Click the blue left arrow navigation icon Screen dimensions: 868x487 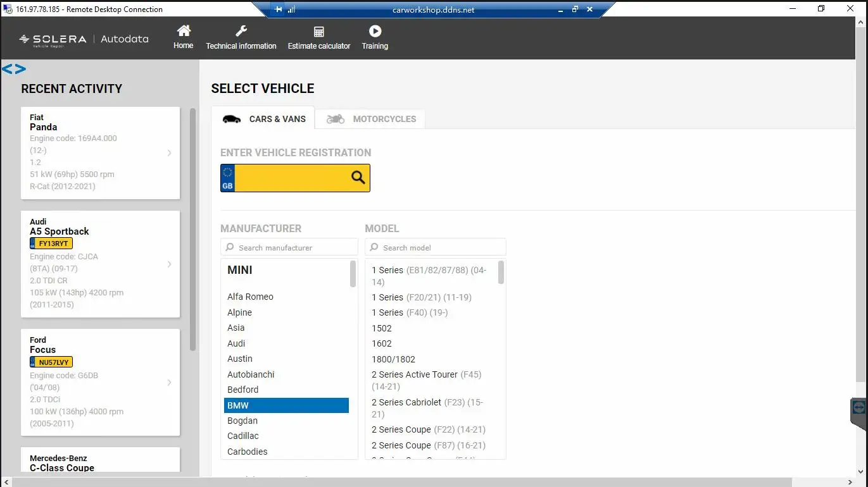click(x=8, y=69)
